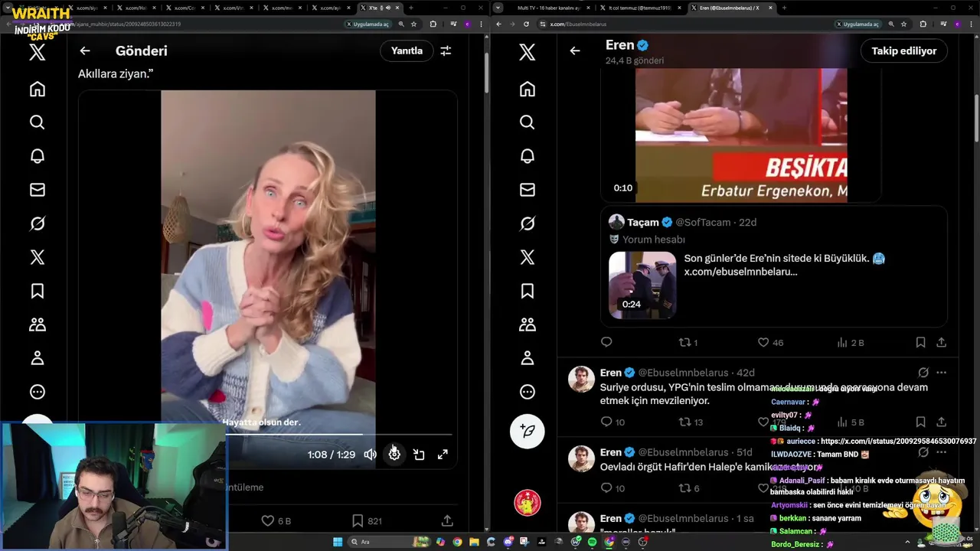Open Explore search in left X window sidebar
This screenshot has width=980, height=551.
(37, 122)
